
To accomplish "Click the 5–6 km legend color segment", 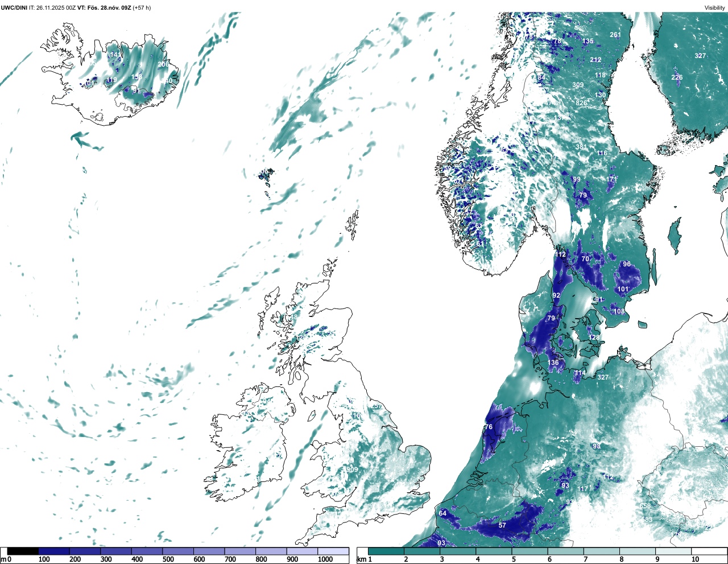I will click(530, 551).
